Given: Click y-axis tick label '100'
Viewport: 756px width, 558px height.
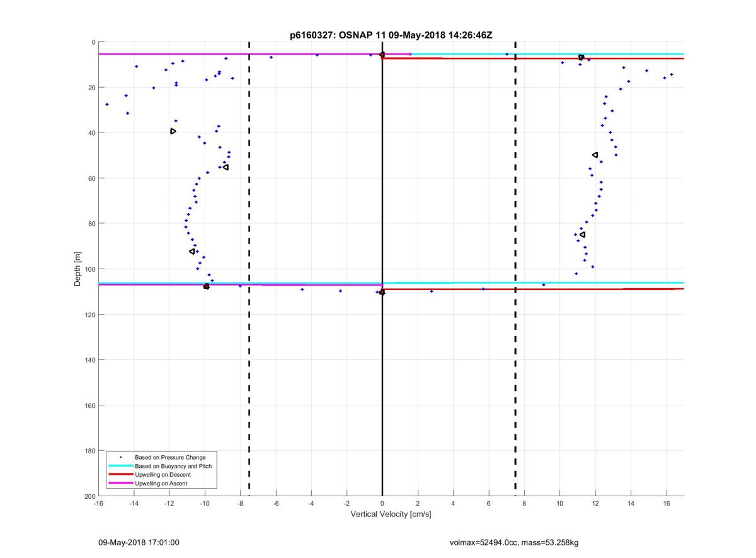Looking at the screenshot, I should pyautogui.click(x=89, y=269).
